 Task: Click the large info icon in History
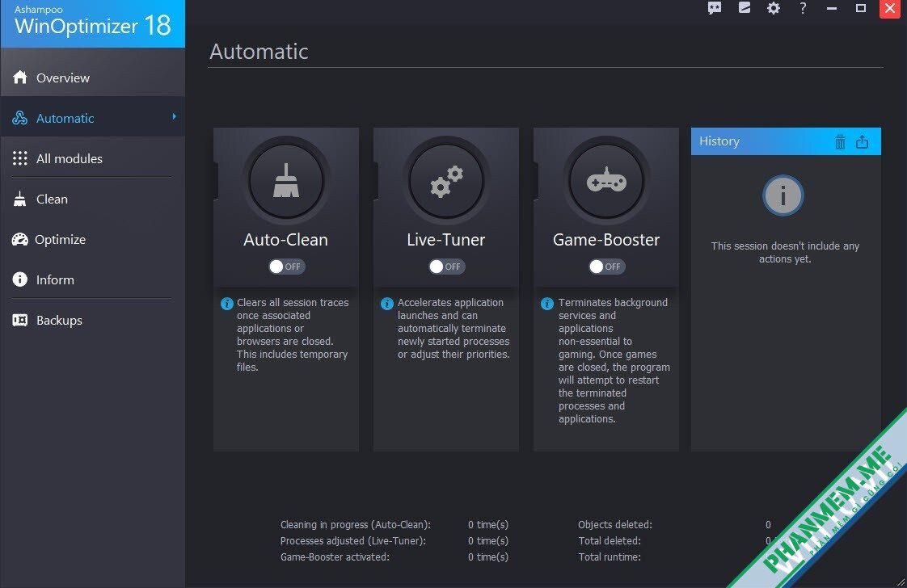[x=783, y=195]
